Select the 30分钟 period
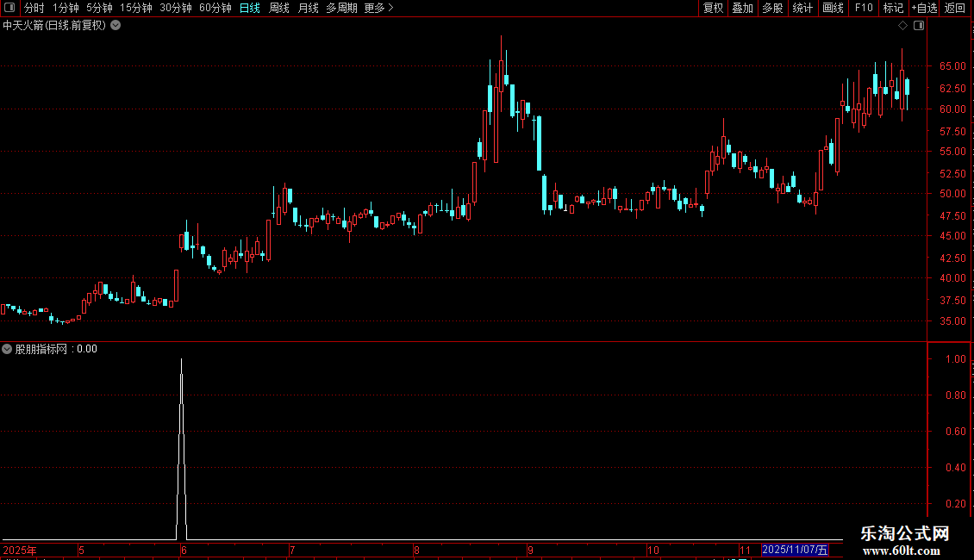 (176, 8)
